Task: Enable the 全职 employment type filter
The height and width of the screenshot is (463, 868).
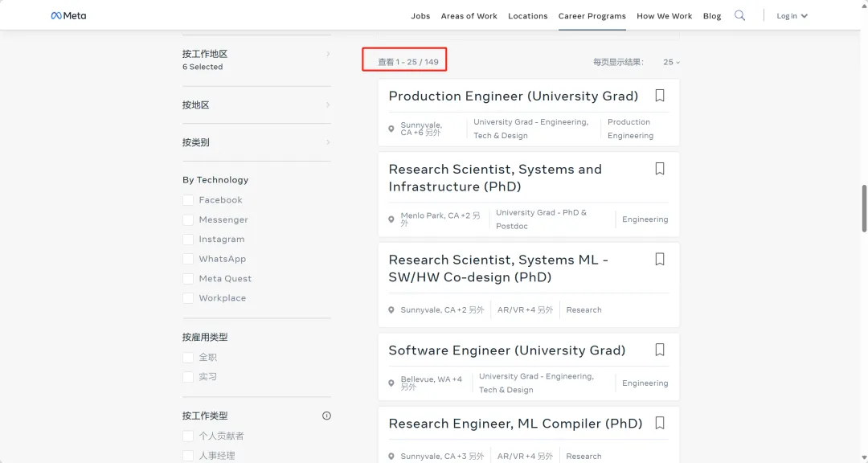Action: tap(188, 357)
